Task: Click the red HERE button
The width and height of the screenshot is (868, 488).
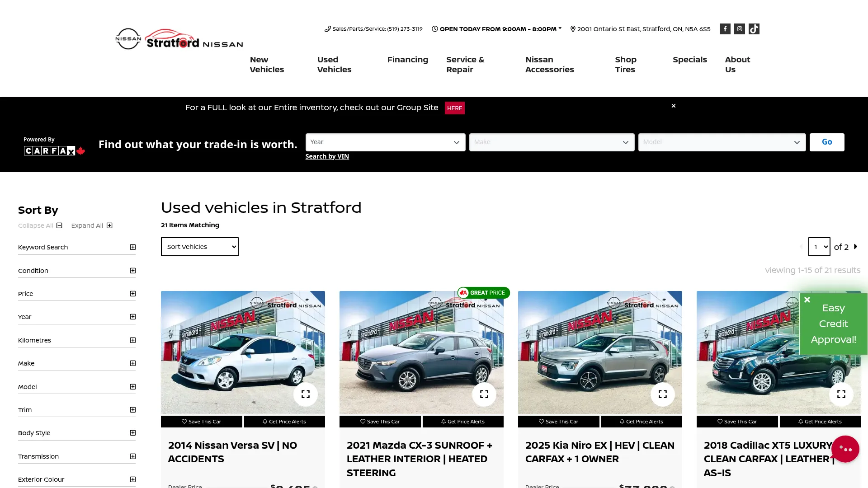Action: click(x=454, y=108)
